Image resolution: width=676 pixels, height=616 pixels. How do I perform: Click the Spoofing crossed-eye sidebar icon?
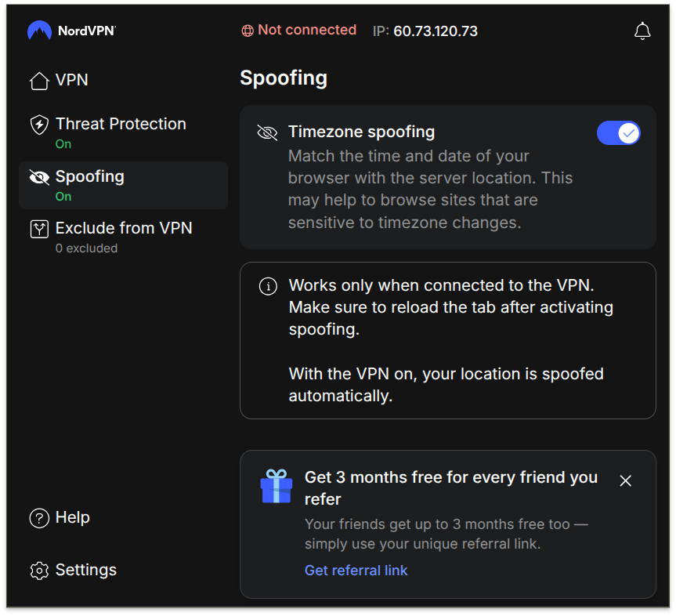39,177
